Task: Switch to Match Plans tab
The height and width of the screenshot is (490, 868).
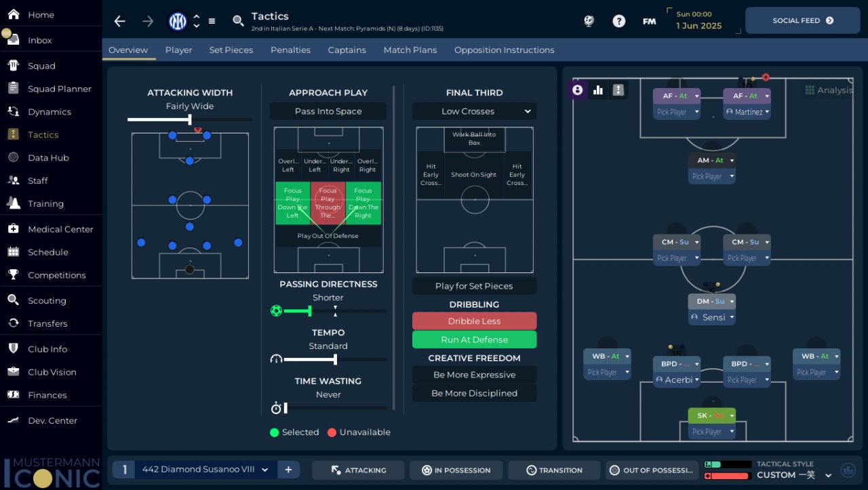Action: [410, 50]
